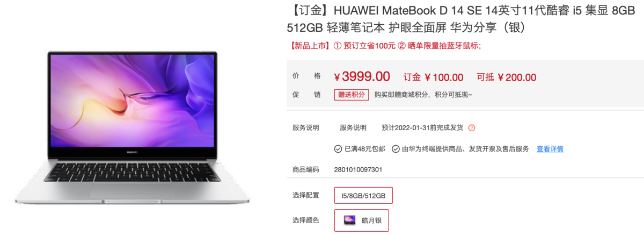The height and width of the screenshot is (235, 644).
Task: Click the product code 2801010097301
Action: (358, 169)
